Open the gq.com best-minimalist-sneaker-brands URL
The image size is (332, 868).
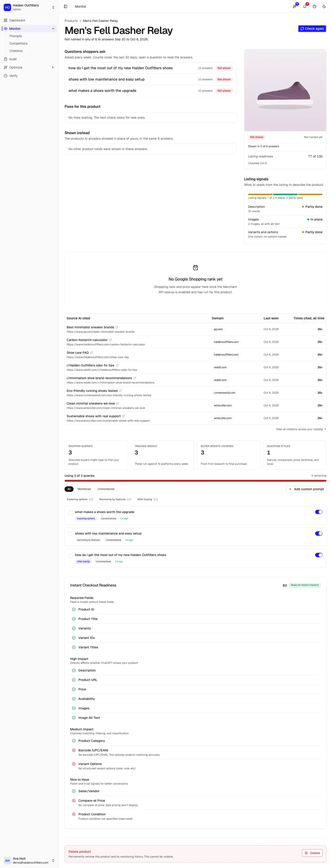[x=101, y=332]
